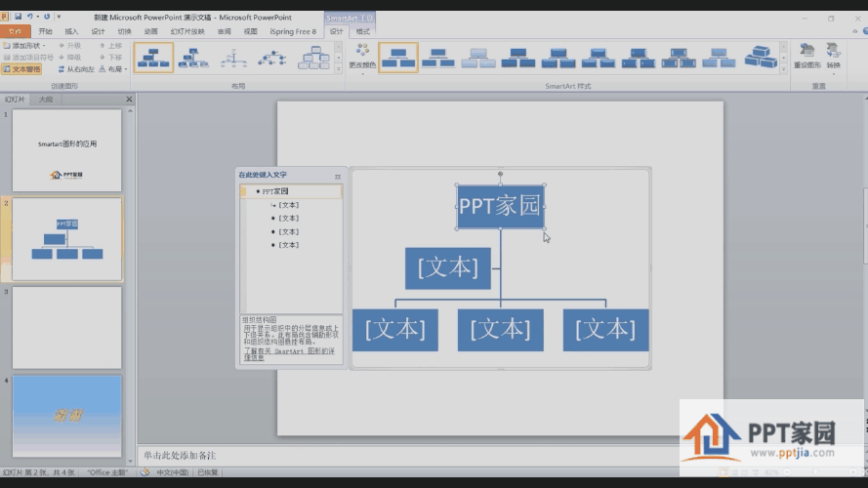Open the quick access toolbar customize arrow
The height and width of the screenshot is (488, 868).
tap(59, 17)
